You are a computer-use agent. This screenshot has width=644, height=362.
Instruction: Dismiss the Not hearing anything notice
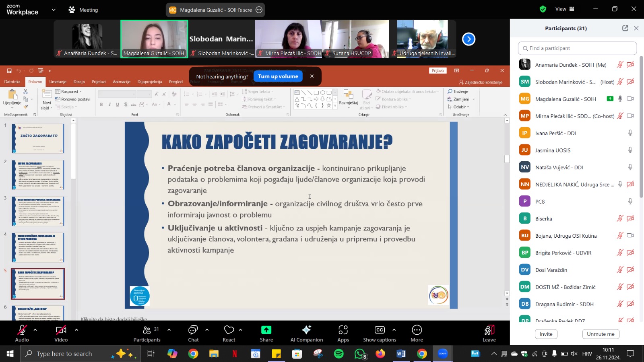coord(312,76)
